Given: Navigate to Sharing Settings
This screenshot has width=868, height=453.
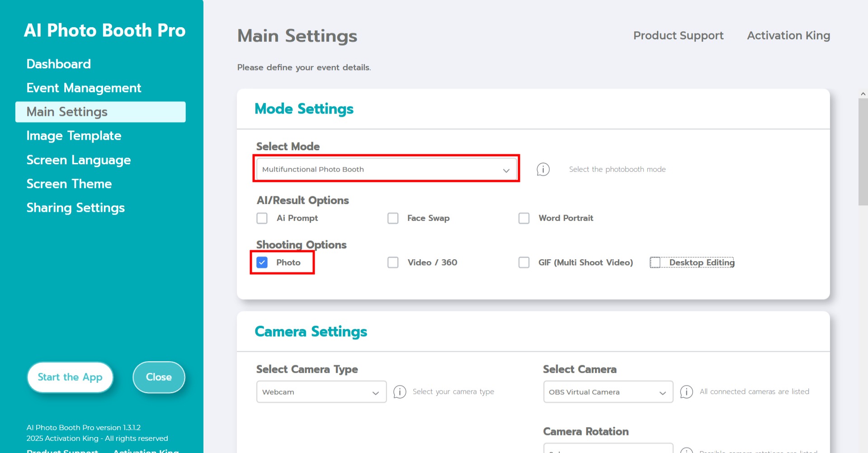Looking at the screenshot, I should 75,208.
